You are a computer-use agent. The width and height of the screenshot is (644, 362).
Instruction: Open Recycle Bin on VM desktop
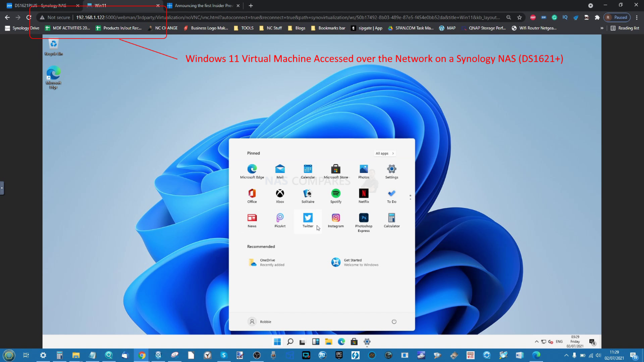[x=53, y=47]
